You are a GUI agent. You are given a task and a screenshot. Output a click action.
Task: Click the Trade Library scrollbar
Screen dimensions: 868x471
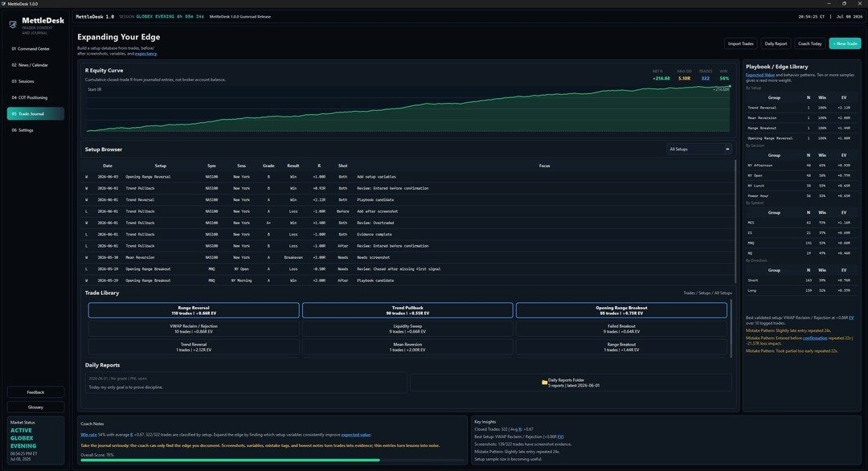click(731, 328)
